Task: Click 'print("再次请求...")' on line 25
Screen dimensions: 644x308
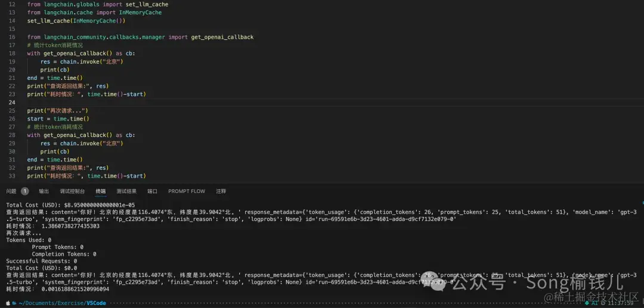Action: pyautogui.click(x=58, y=111)
